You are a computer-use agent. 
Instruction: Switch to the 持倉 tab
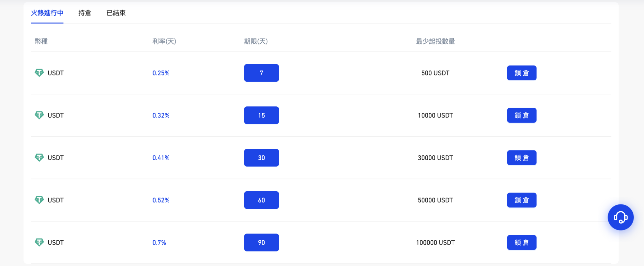[85, 13]
